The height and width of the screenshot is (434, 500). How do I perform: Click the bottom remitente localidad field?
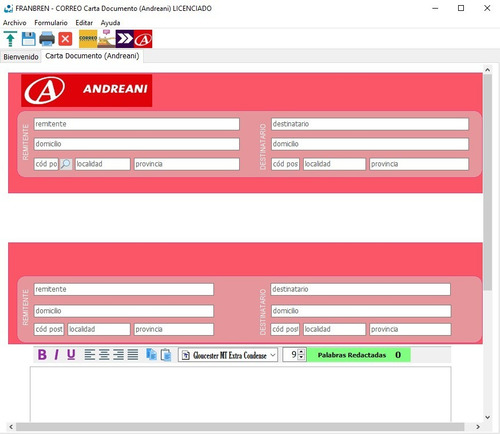[x=99, y=329]
